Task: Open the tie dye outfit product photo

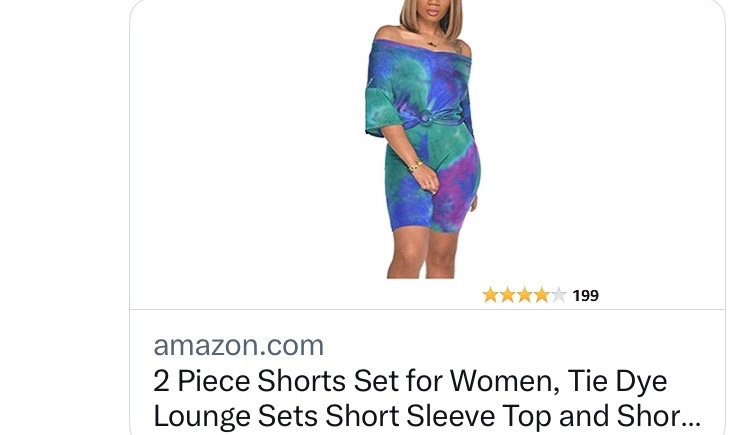Action: 422,139
